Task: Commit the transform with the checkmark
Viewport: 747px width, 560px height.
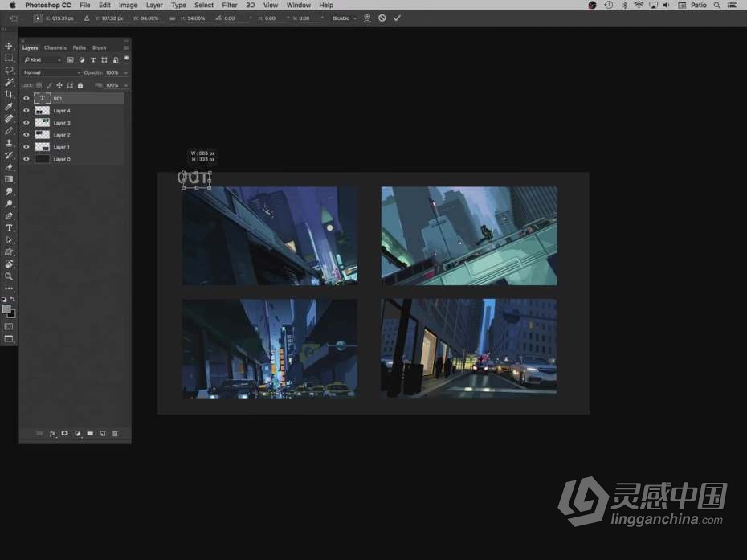Action: point(397,18)
